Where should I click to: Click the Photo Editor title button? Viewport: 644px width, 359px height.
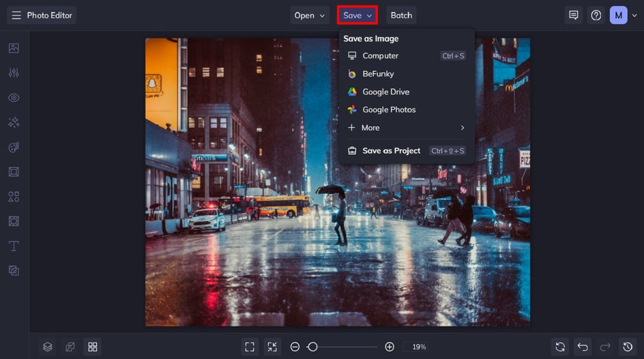[x=49, y=15]
